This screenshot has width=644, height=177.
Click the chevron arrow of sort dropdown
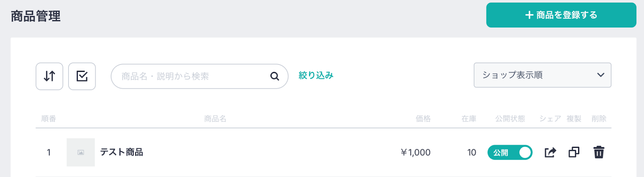coord(601,75)
